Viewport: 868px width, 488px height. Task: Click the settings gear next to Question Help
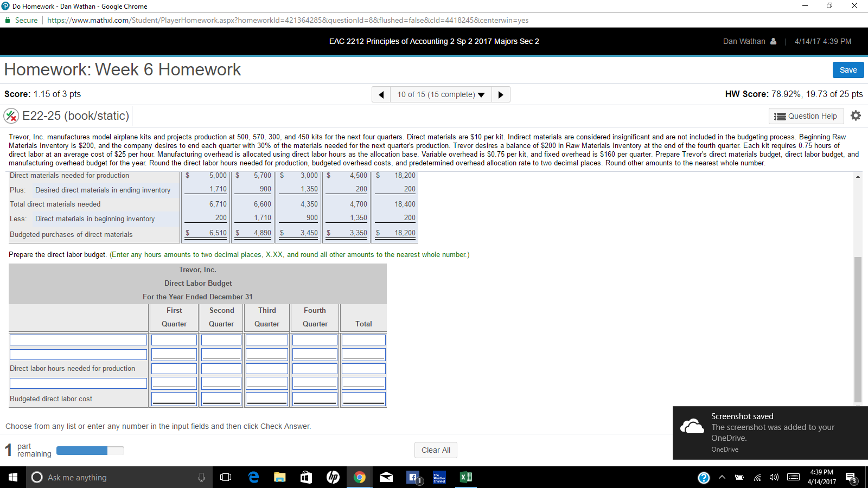point(856,115)
